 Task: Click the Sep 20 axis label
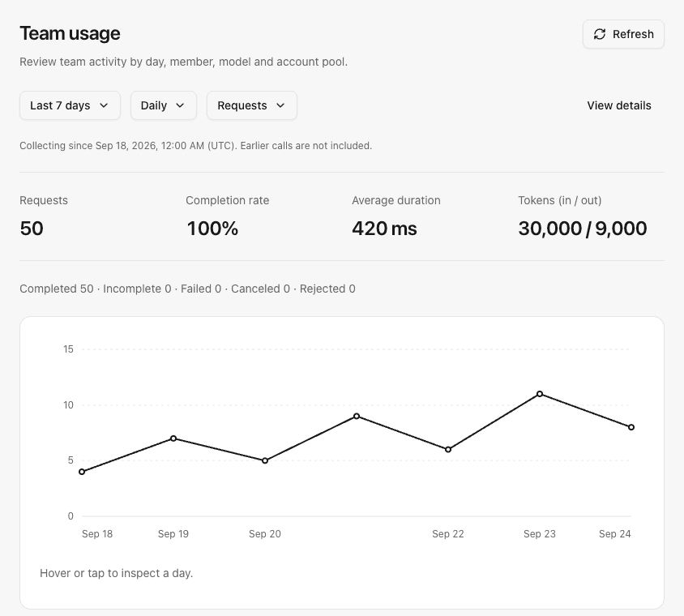[x=265, y=534]
